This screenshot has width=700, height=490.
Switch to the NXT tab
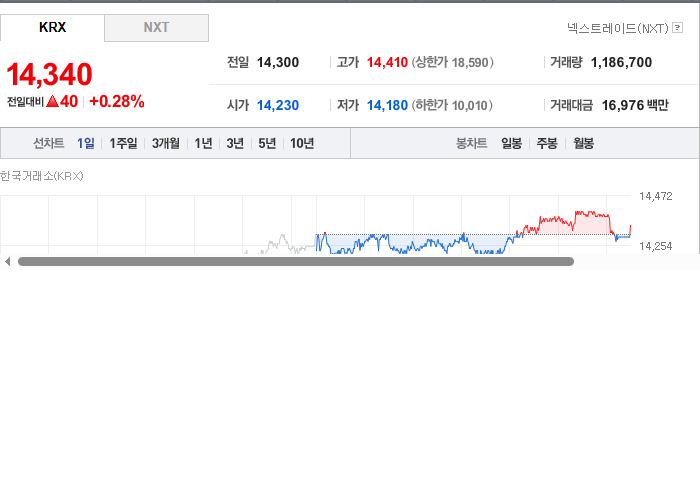coord(156,28)
